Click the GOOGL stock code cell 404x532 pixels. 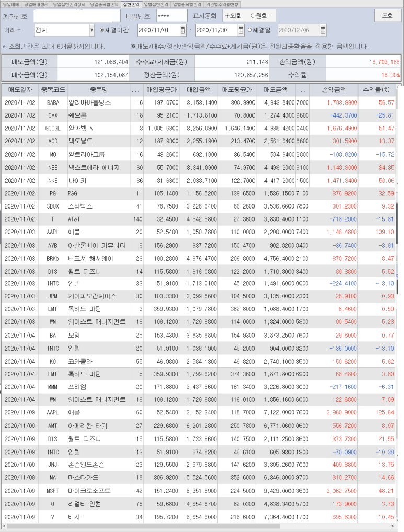(x=53, y=128)
